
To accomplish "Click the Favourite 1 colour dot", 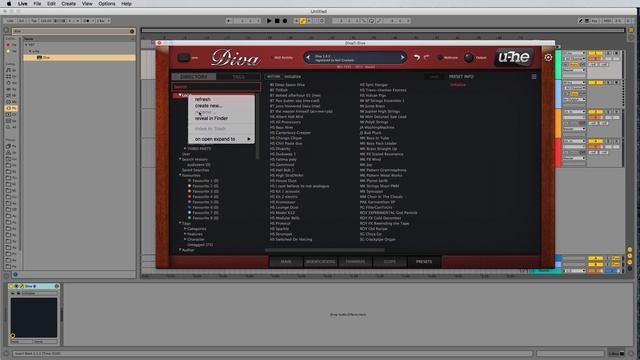I will pyautogui.click(x=189, y=180).
